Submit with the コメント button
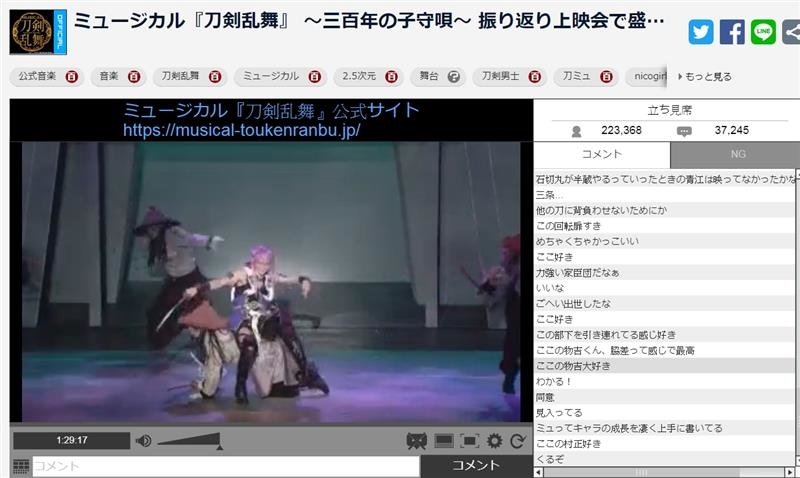The width and height of the screenshot is (800, 478). tap(477, 466)
